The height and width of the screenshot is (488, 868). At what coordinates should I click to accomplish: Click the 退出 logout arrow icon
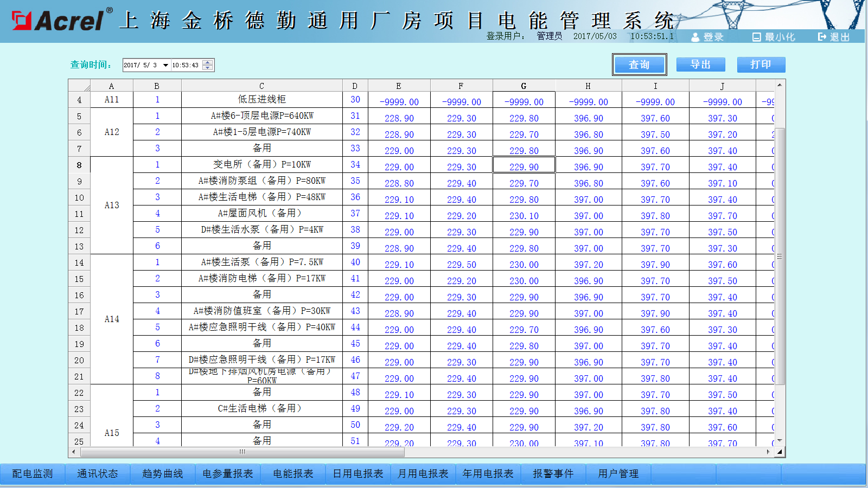click(x=822, y=37)
